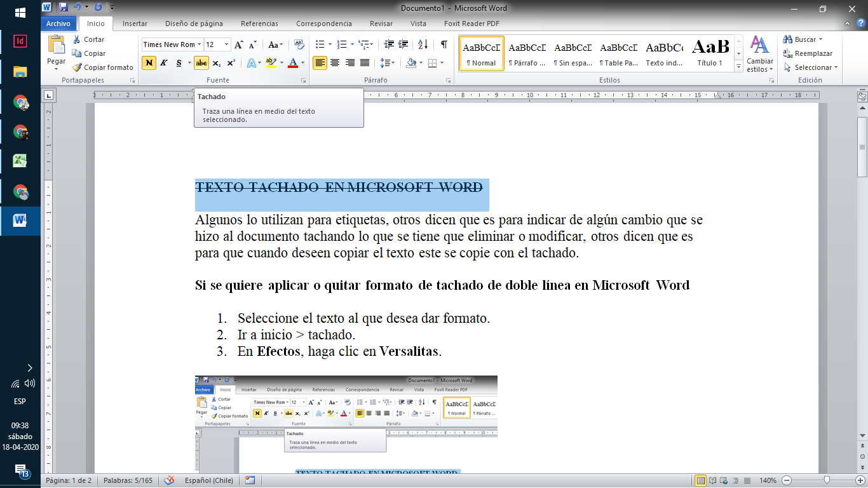Click the Grow Font icon
Viewport: 868px width, 488px height.
tap(239, 44)
